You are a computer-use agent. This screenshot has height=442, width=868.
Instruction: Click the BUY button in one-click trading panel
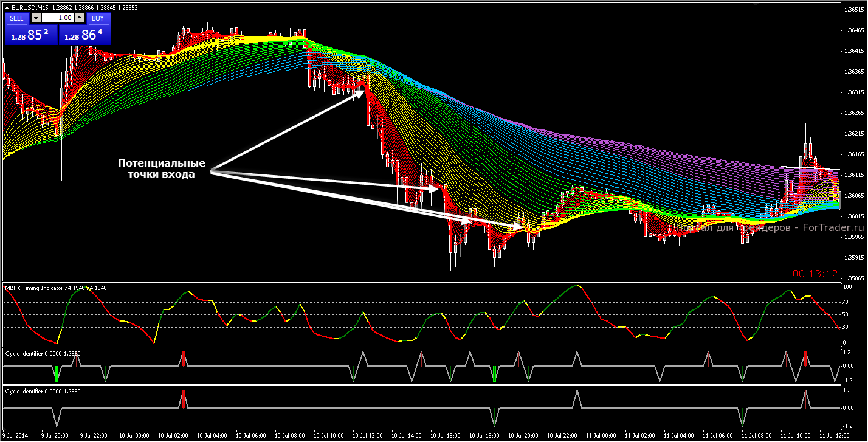pos(98,18)
